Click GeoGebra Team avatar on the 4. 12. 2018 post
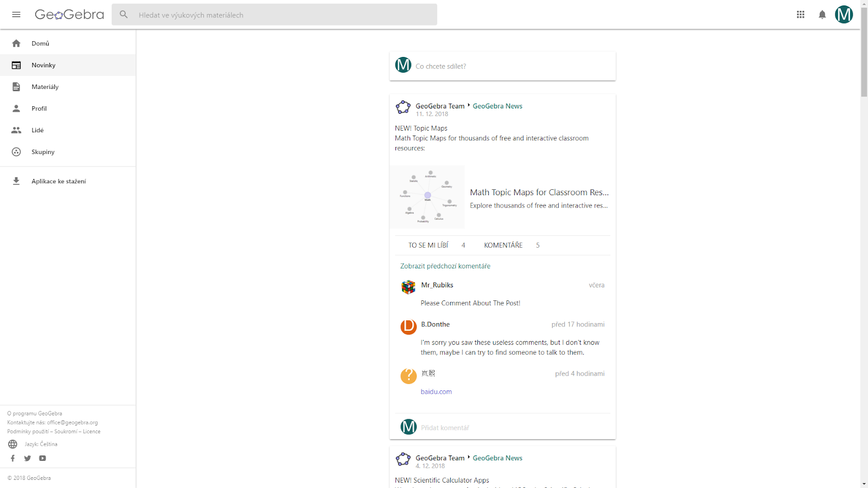 click(x=403, y=459)
